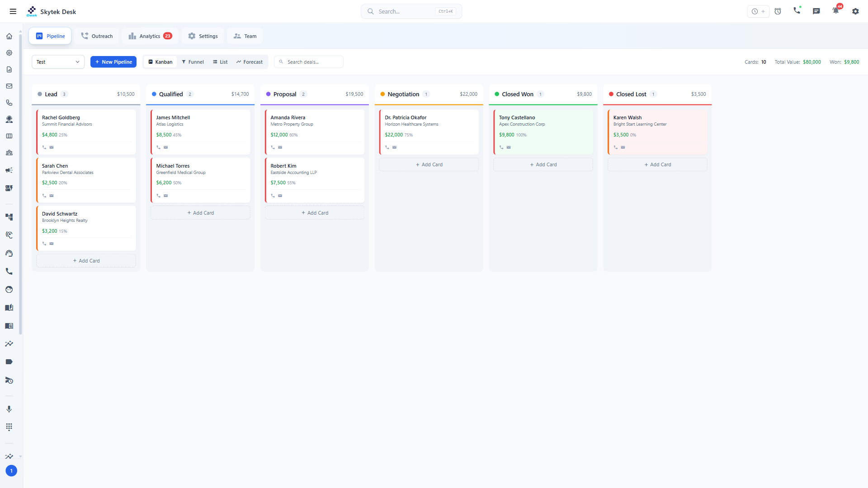This screenshot has height=488, width=868.
Task: Open the chat messages icon
Action: click(x=816, y=11)
